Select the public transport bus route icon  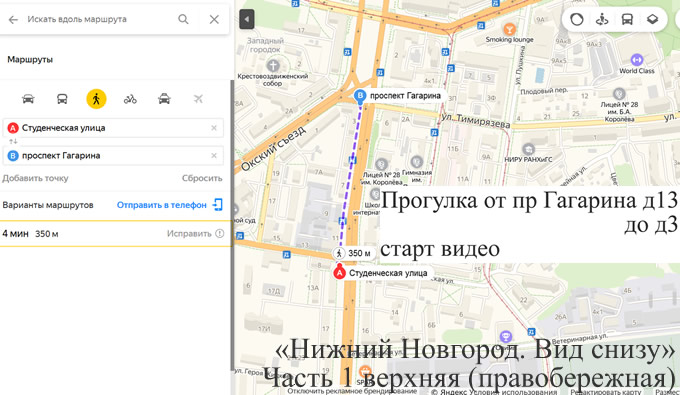pos(62,99)
